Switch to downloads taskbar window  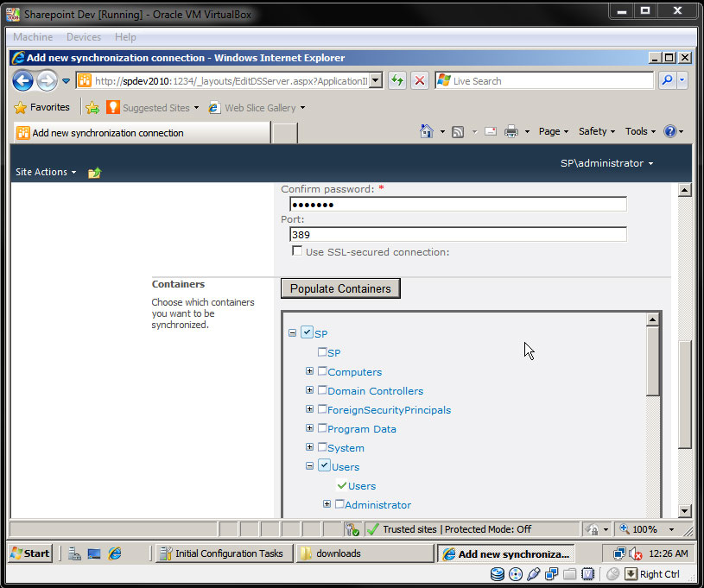coord(365,553)
